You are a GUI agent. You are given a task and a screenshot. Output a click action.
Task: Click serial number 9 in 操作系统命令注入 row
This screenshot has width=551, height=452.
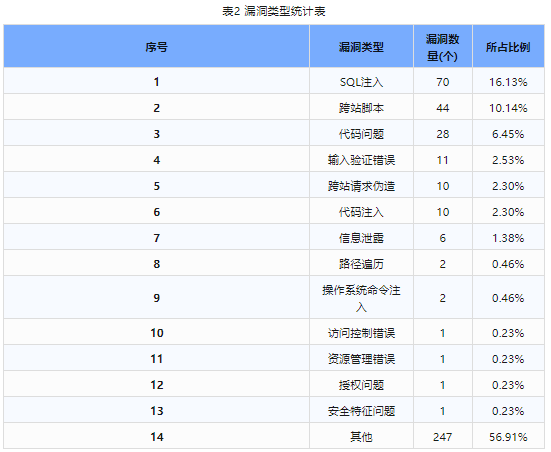coord(156,298)
